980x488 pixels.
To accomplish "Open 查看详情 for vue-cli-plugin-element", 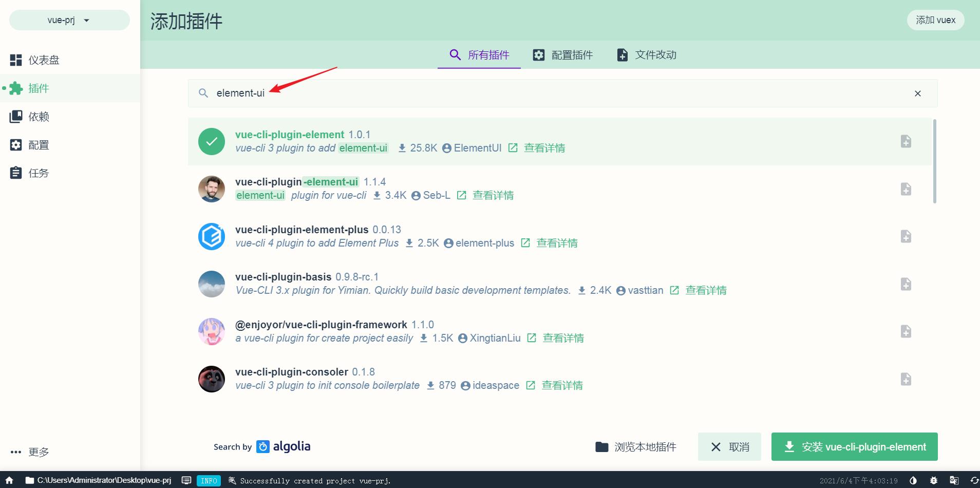I will (x=537, y=148).
